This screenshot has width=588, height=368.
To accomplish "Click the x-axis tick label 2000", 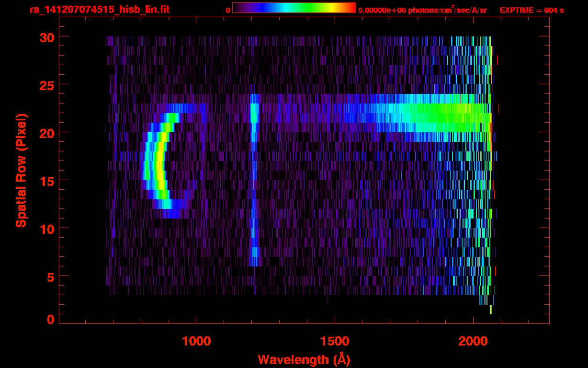I will 473,341.
